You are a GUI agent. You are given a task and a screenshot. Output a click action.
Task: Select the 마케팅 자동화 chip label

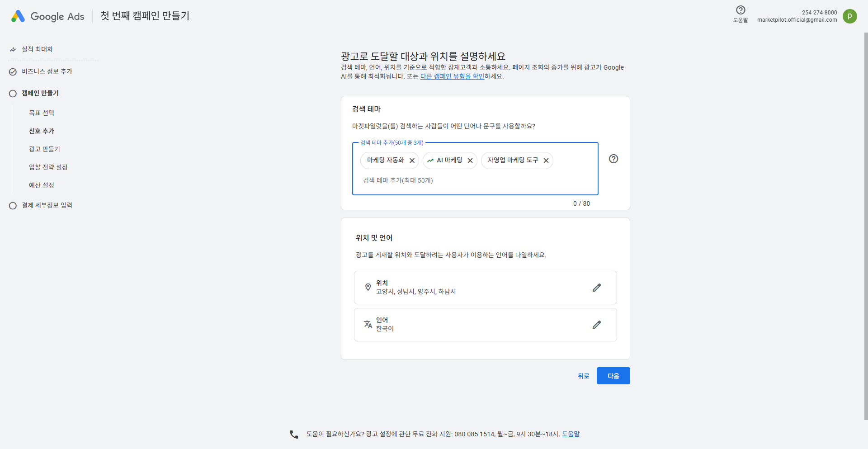[386, 160]
